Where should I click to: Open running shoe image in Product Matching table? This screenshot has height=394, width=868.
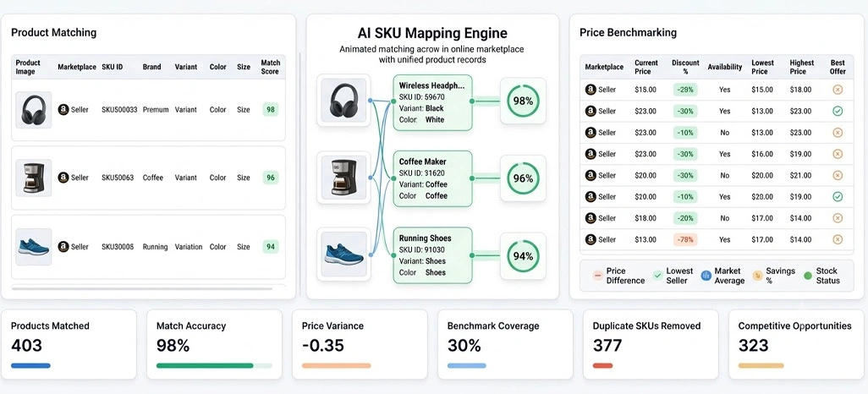[x=34, y=247]
